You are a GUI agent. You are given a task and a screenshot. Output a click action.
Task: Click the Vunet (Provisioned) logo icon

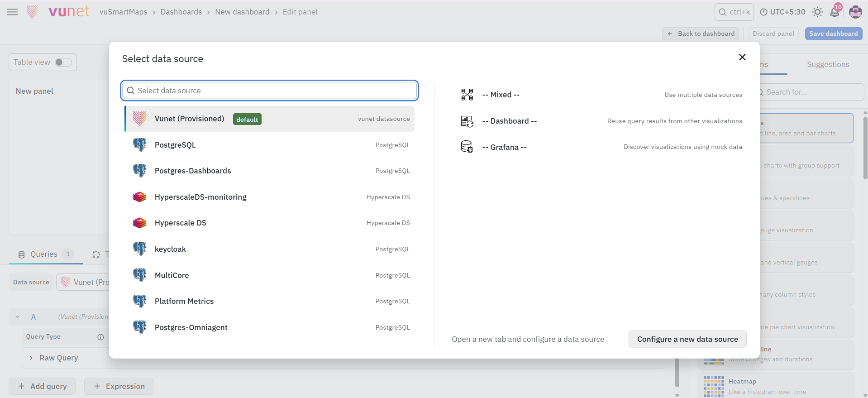(x=139, y=119)
